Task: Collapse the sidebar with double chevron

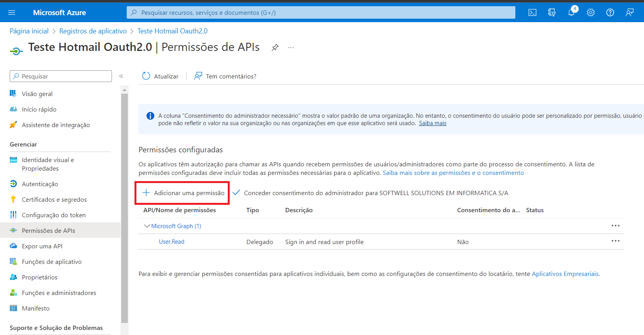Action: (121, 76)
